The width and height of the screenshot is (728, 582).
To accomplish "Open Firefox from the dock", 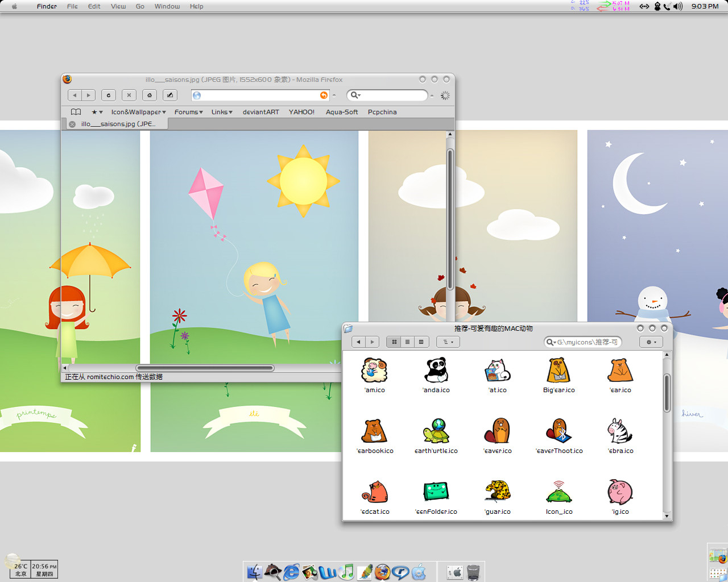I will point(382,572).
